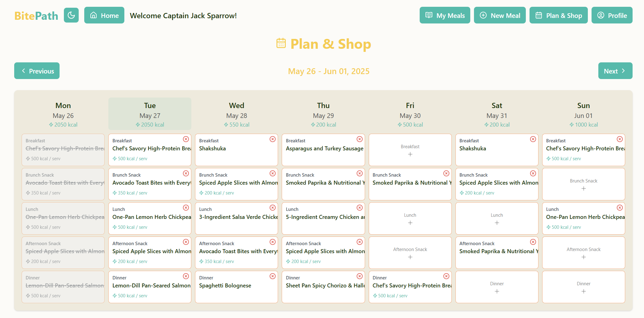
Task: Remove Wednesday's Shakshuka breakfast
Action: point(272,139)
